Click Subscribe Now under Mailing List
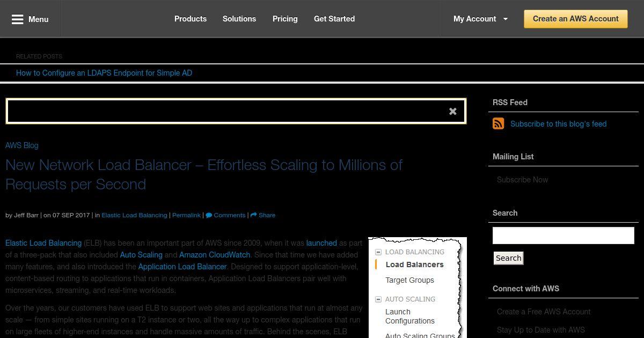The width and height of the screenshot is (644, 338). tap(523, 180)
